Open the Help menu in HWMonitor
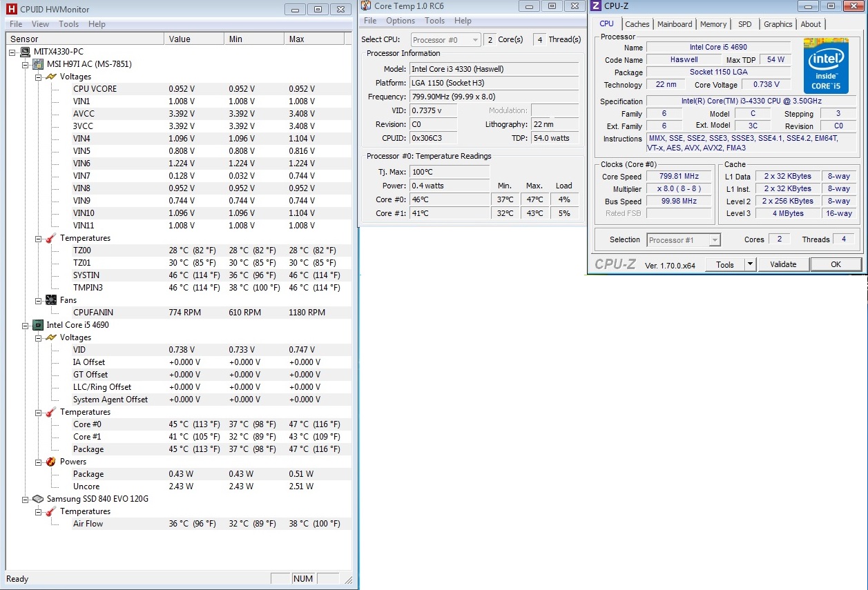 click(x=97, y=24)
